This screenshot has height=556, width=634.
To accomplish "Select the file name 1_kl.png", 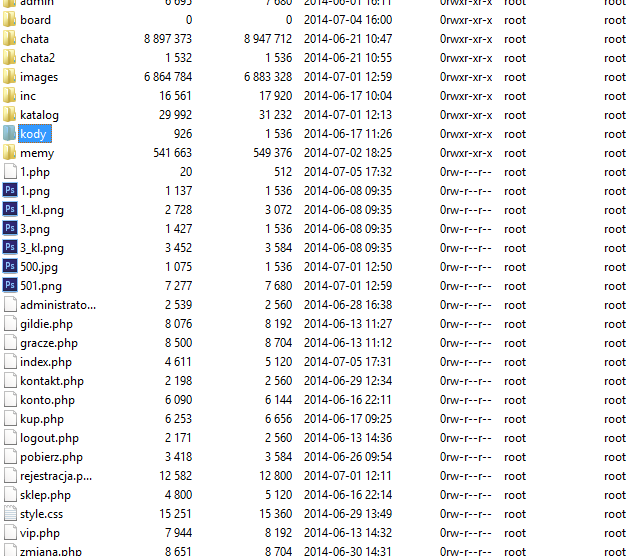I will pyautogui.click(x=42, y=210).
